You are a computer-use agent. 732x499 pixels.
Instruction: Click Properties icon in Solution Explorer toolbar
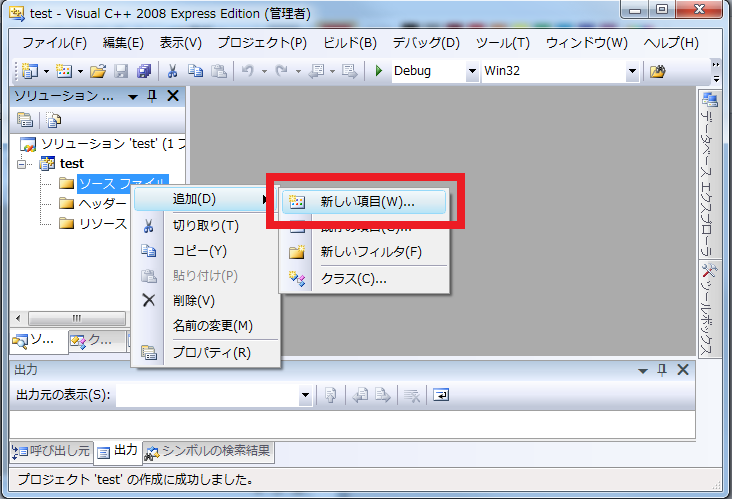coord(25,120)
